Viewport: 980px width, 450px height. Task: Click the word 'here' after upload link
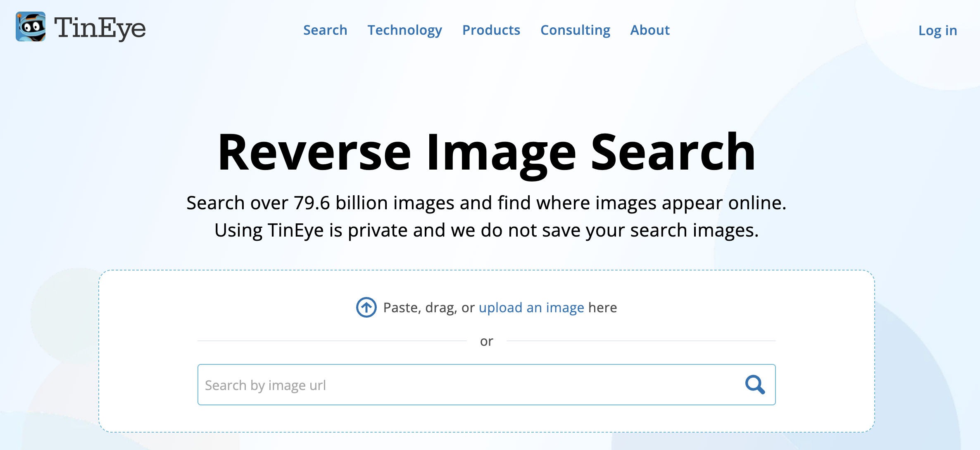point(602,308)
